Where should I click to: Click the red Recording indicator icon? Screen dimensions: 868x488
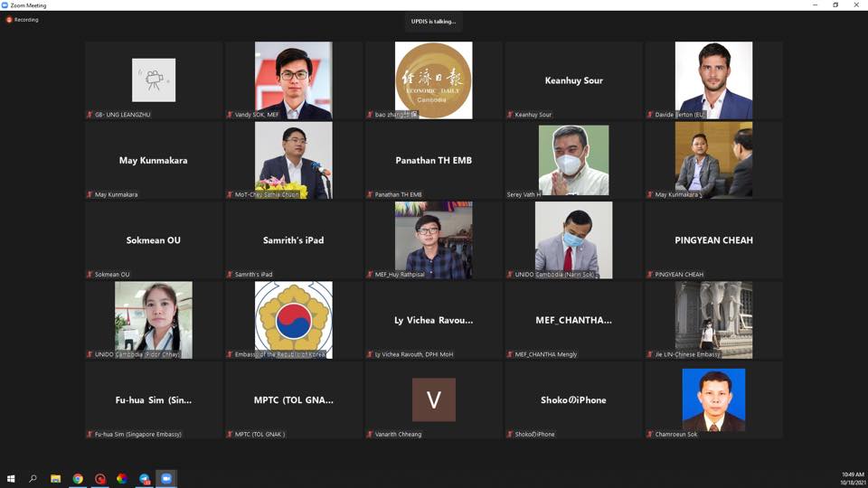coord(9,20)
